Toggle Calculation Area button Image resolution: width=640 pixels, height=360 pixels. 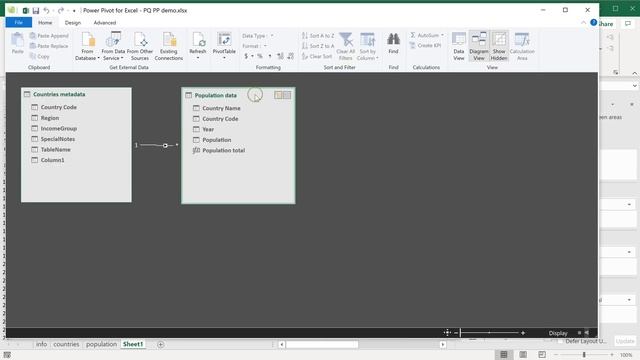coord(522,47)
